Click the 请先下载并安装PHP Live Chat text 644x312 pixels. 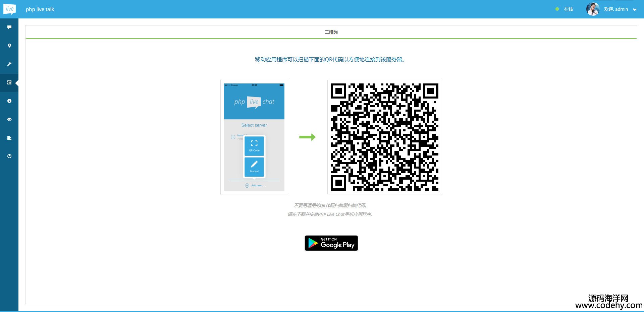tap(331, 214)
